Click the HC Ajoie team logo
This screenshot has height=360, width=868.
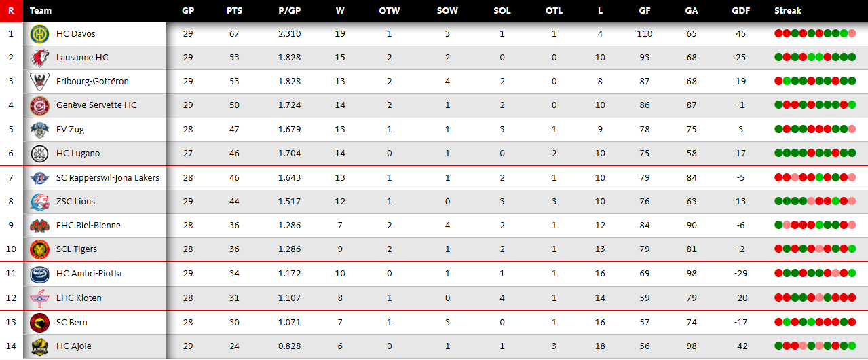tap(40, 346)
